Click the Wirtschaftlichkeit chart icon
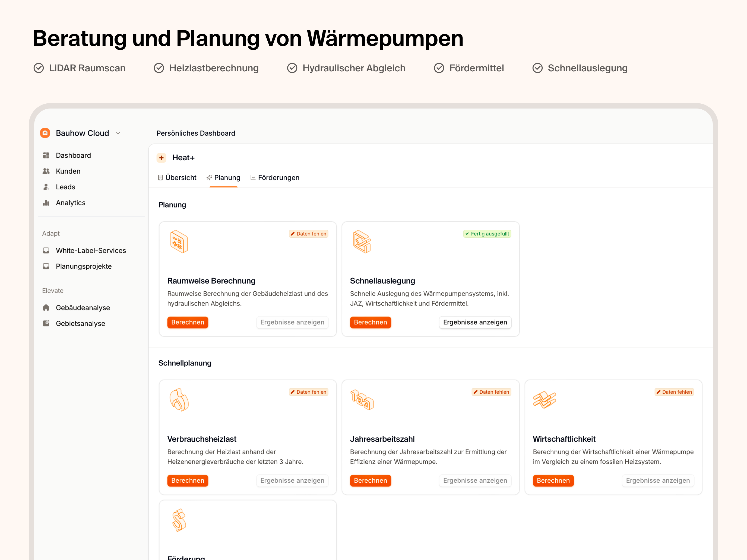Viewport: 747px width, 560px height. coord(545,400)
